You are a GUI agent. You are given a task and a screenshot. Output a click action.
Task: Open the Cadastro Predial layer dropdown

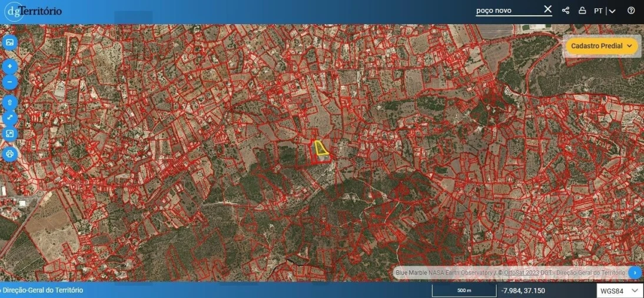click(x=602, y=46)
